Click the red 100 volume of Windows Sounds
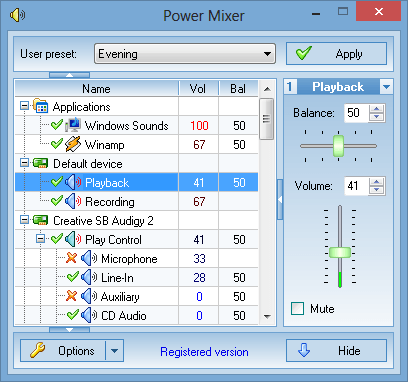 (199, 126)
